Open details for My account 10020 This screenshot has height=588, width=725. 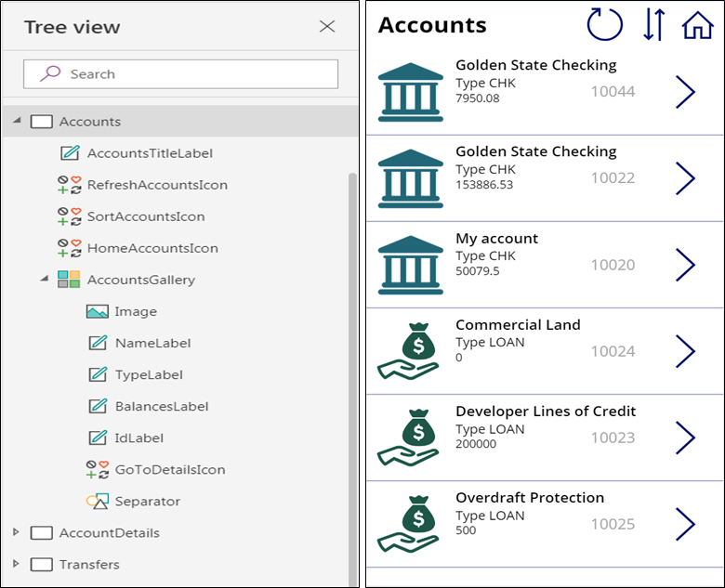pyautogui.click(x=685, y=265)
